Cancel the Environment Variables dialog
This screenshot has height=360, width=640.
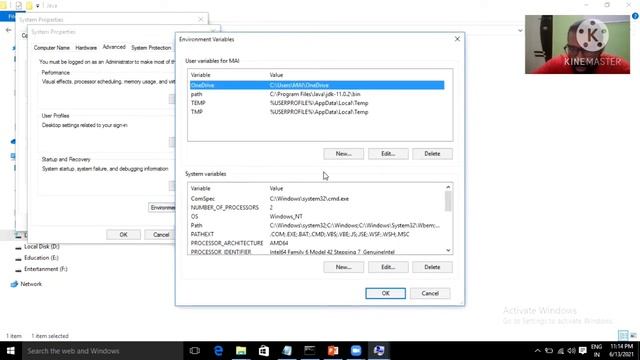(430, 293)
